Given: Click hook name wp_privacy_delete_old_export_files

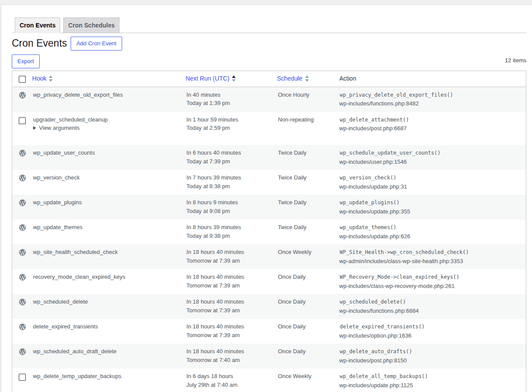Looking at the screenshot, I should (x=78, y=95).
